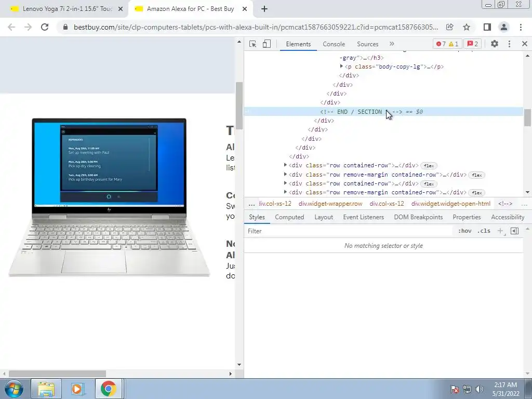This screenshot has height=399, width=532.
Task: Open the Windows Start menu
Action: coord(14,389)
